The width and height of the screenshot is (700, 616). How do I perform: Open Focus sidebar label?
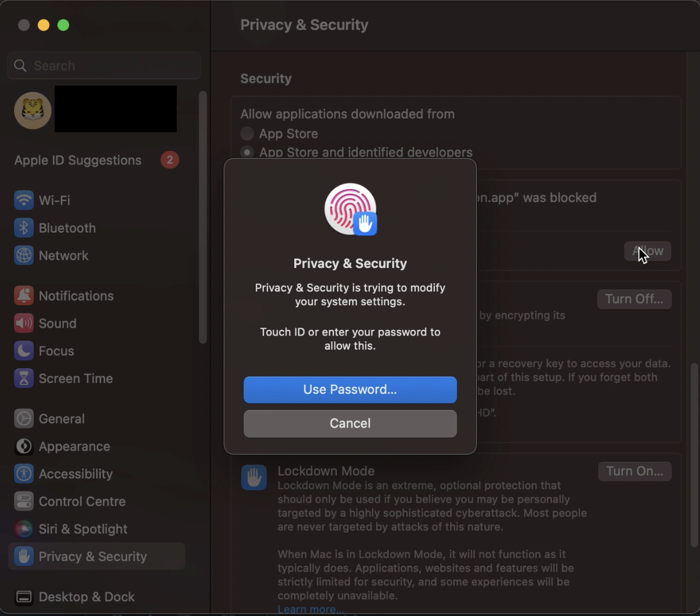point(56,351)
